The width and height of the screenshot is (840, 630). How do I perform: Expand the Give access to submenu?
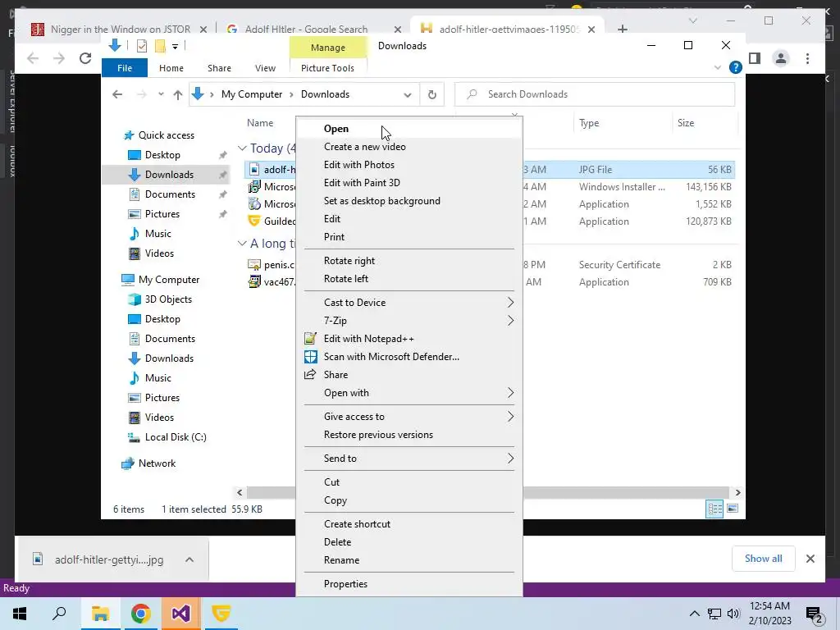(x=409, y=417)
